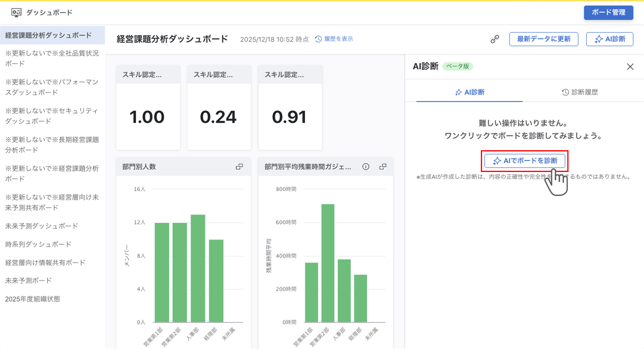The image size is (644, 349).
Task: Expand the 部門別人数 chart panel
Action: point(239,167)
